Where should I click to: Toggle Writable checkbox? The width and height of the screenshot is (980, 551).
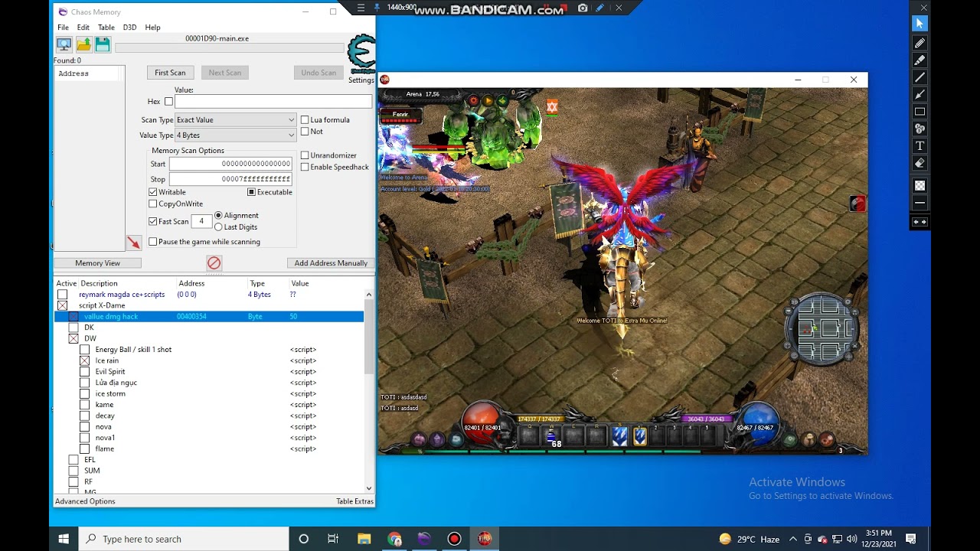click(153, 192)
